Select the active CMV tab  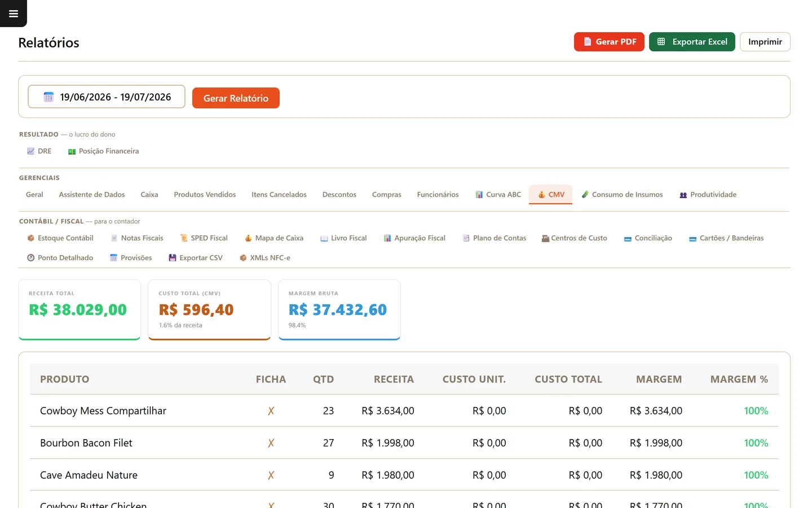coord(550,195)
